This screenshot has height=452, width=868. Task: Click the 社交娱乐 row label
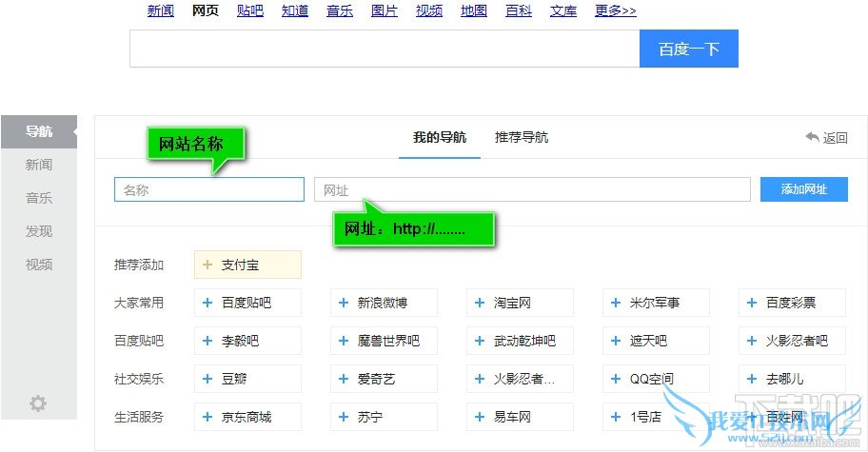pyautogui.click(x=139, y=379)
